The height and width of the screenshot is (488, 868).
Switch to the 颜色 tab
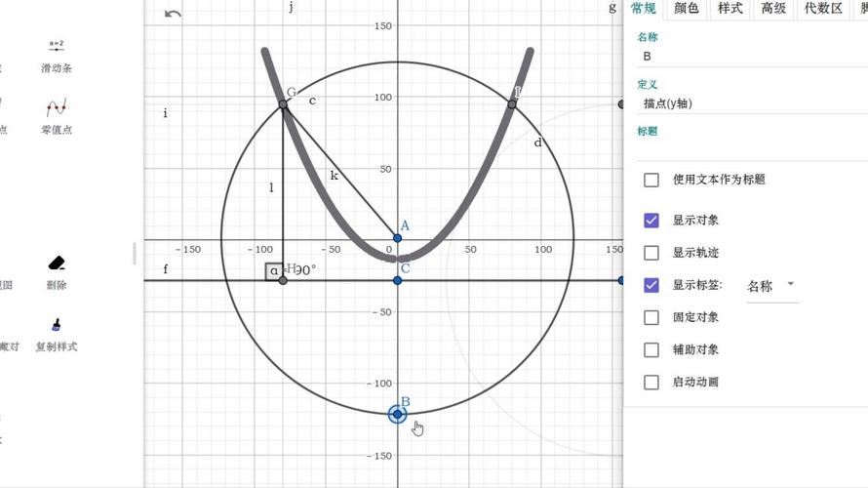pos(687,9)
